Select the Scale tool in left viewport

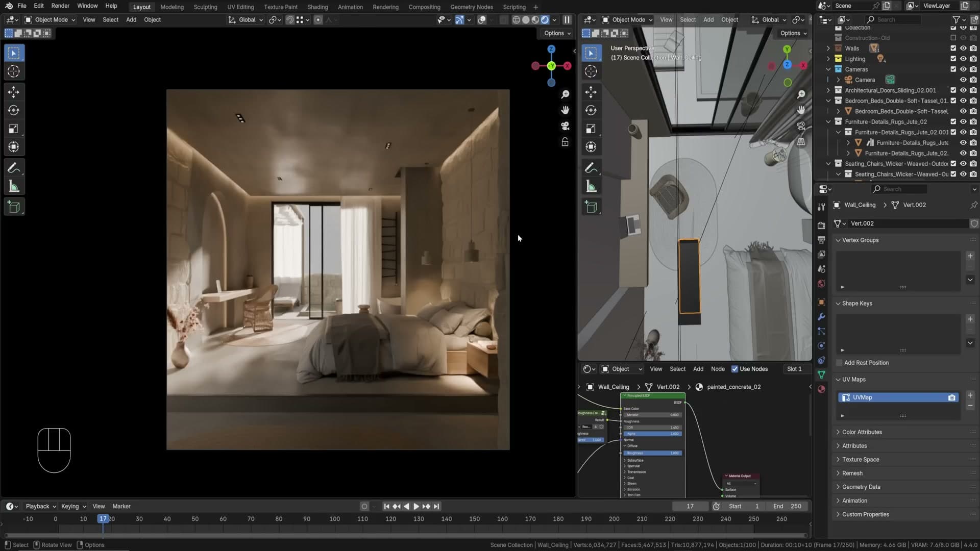[14, 129]
